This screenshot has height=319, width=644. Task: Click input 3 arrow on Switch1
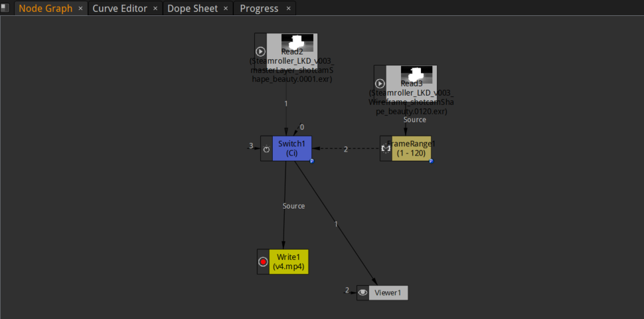click(254, 146)
